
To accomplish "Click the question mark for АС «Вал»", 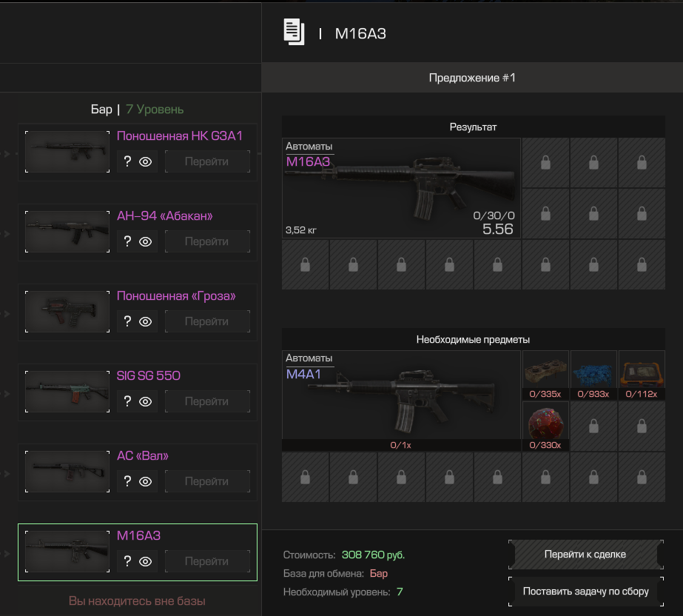I will pyautogui.click(x=127, y=481).
